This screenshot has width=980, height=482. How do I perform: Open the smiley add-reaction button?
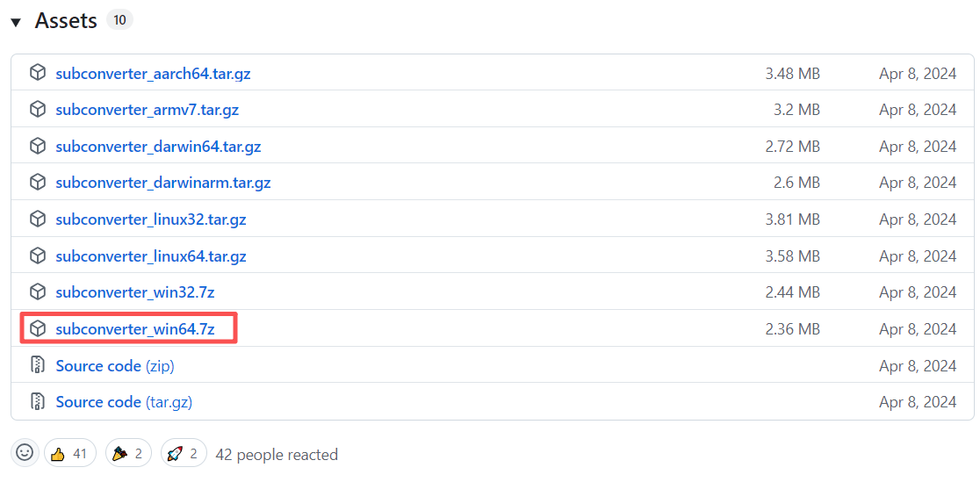click(x=25, y=453)
